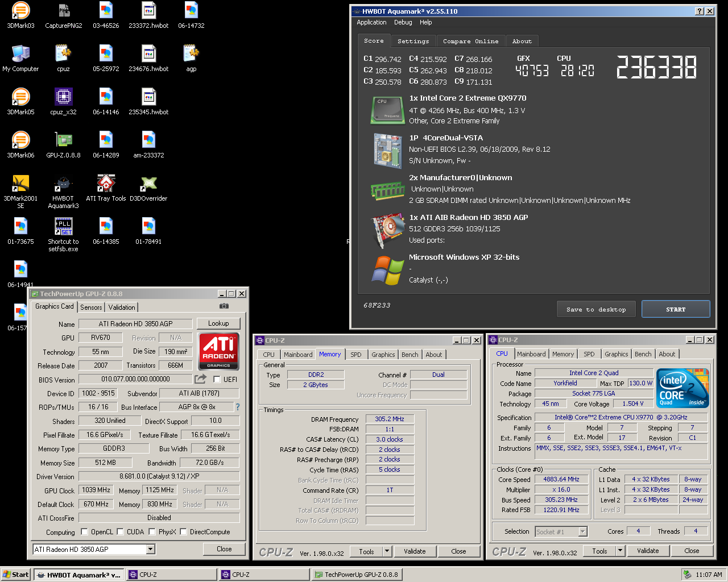Click the system tray icon near clock
728x582 pixels.
[687, 575]
